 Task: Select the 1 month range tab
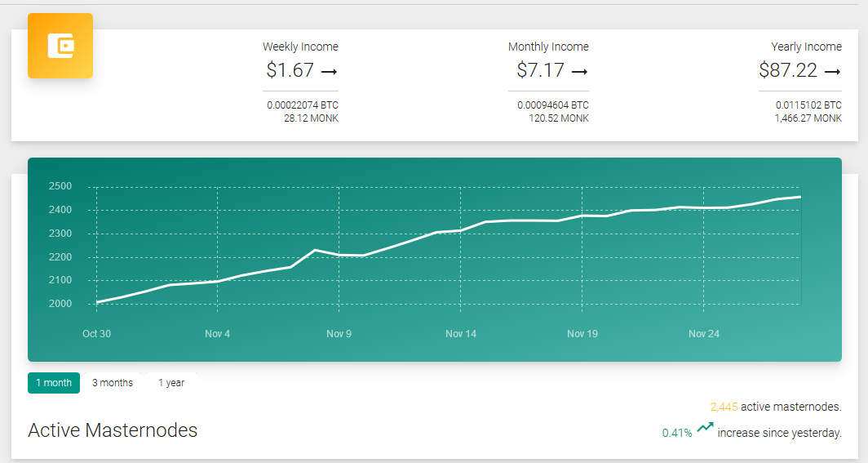click(x=54, y=383)
